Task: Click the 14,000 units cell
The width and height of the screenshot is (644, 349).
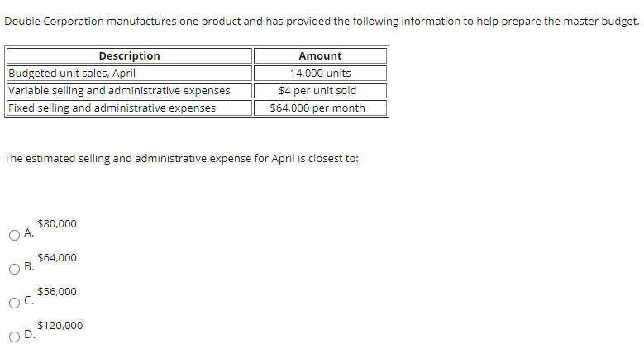Action: tap(321, 73)
